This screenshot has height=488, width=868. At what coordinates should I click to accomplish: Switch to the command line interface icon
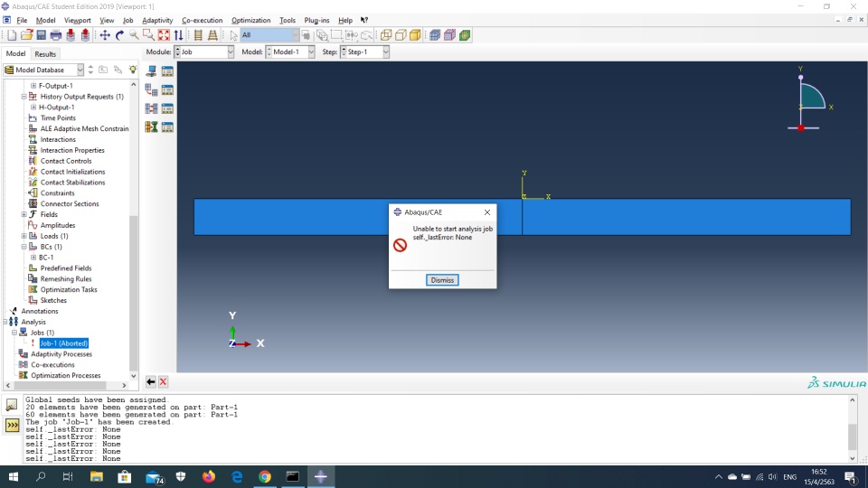[x=12, y=425]
